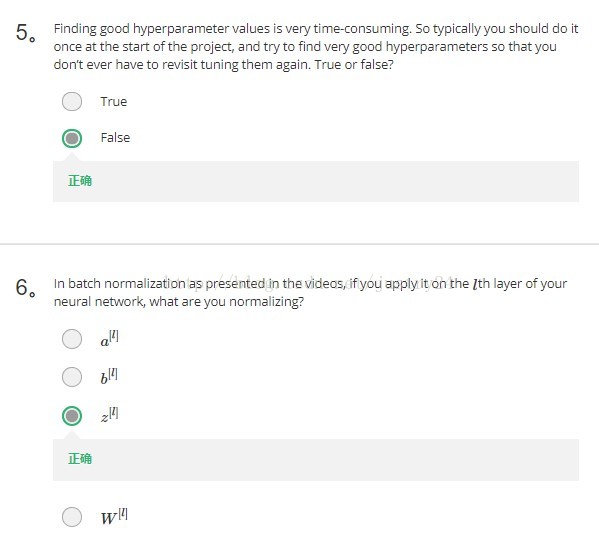This screenshot has width=599, height=544.
Task: Choose the a[l] radio button in question 6
Action: coord(72,339)
